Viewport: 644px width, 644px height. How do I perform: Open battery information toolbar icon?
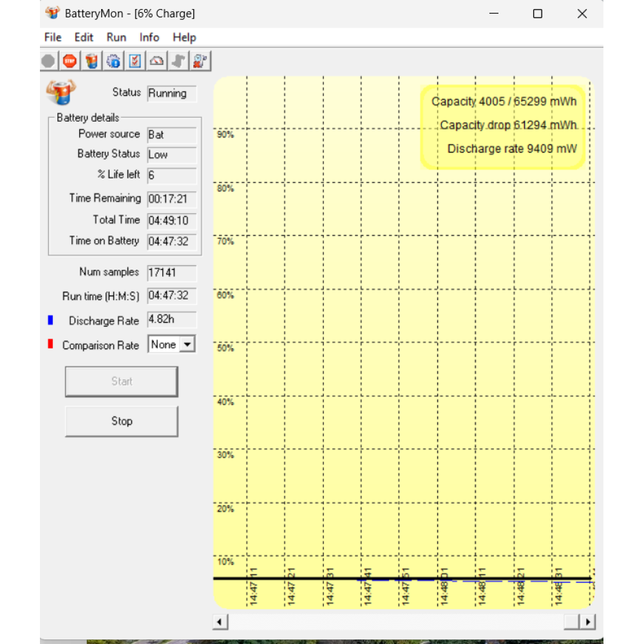pos(92,61)
